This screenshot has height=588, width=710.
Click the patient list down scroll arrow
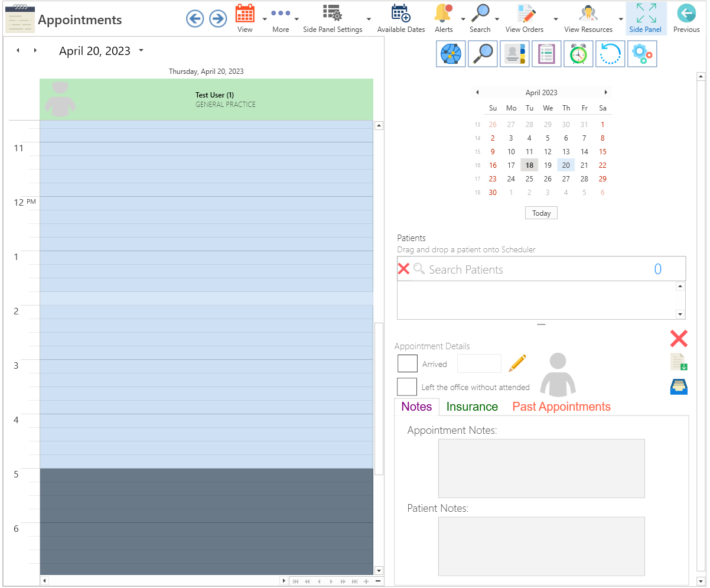pos(680,314)
